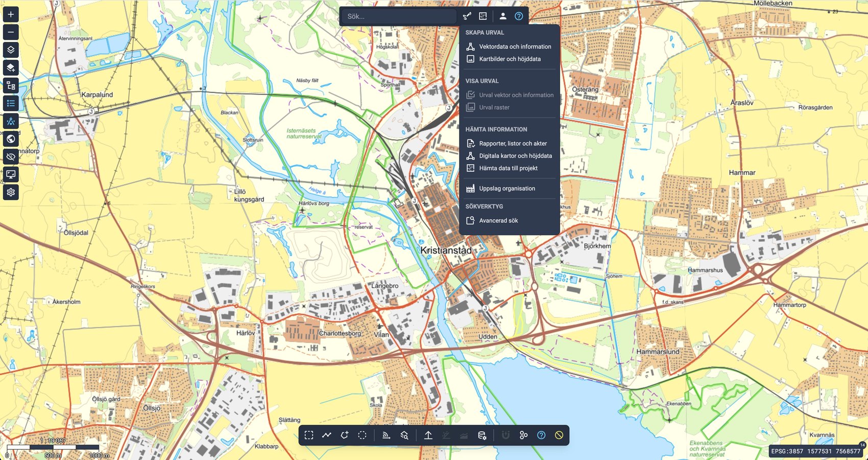The width and height of the screenshot is (868, 460).
Task: Select Kartbilder och höjddata
Action: tap(509, 59)
